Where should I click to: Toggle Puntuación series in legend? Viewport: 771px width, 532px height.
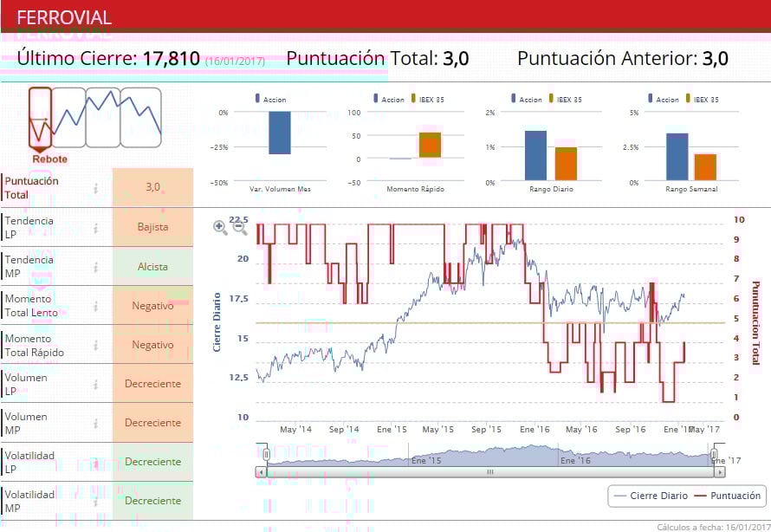(728, 496)
